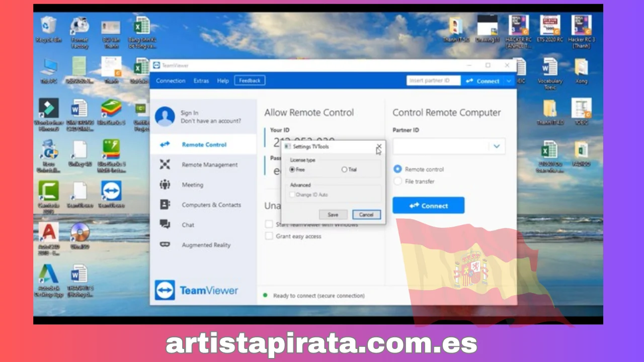This screenshot has width=644, height=362.
Task: Choose the File transfer radio option
Action: 398,182
